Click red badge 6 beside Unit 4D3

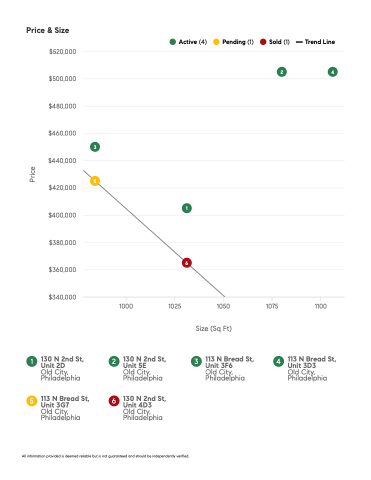pyautogui.click(x=114, y=401)
